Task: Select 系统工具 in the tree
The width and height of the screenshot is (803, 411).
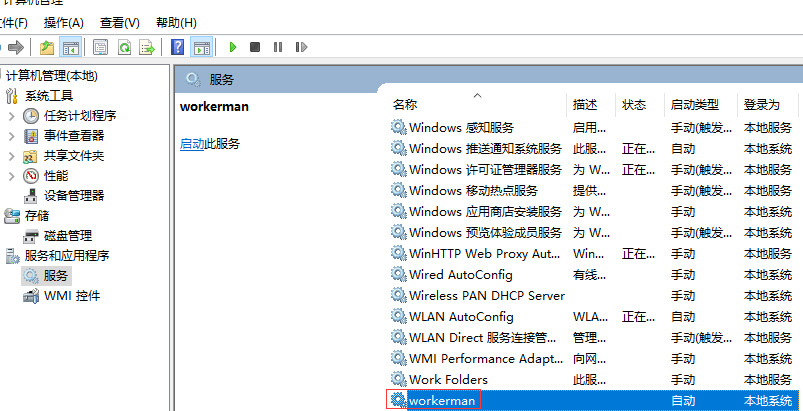Action: click(49, 96)
